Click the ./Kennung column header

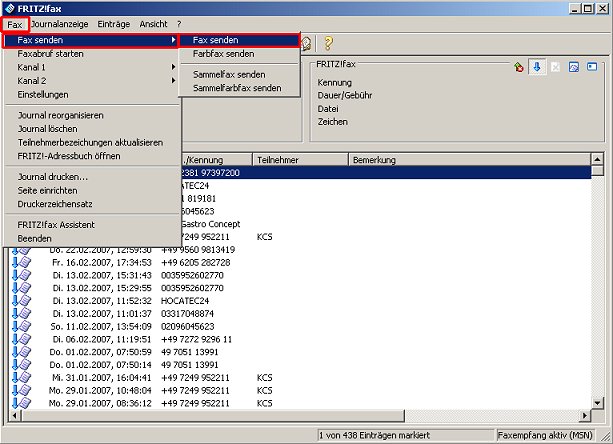(x=217, y=160)
